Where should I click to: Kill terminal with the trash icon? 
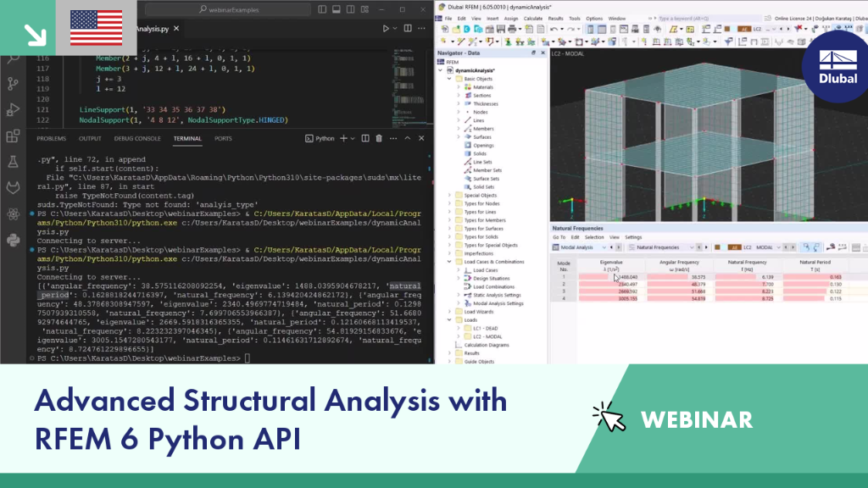(x=379, y=138)
